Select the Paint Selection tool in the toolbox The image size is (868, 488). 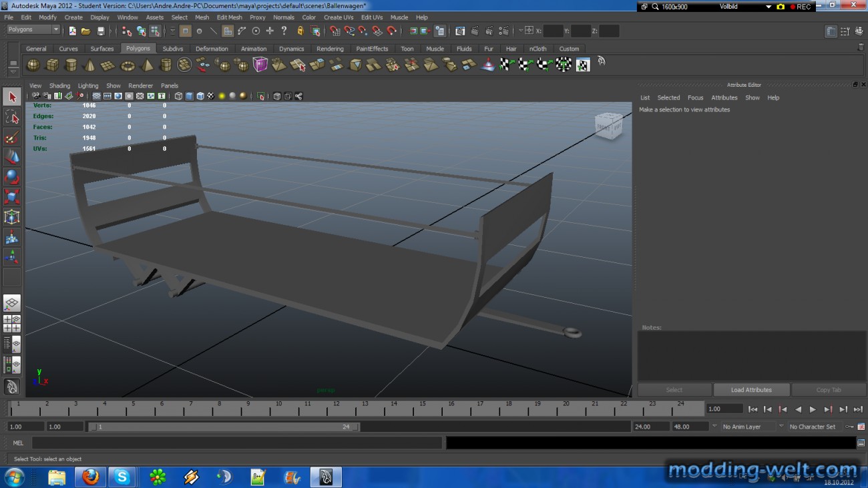click(12, 138)
